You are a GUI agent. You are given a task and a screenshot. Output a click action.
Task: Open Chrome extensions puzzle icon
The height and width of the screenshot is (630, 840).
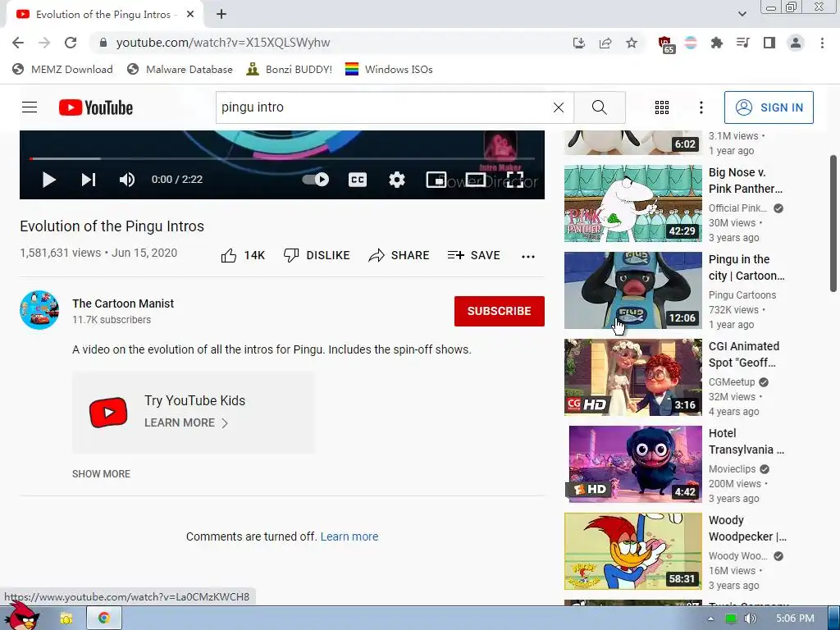tap(716, 43)
